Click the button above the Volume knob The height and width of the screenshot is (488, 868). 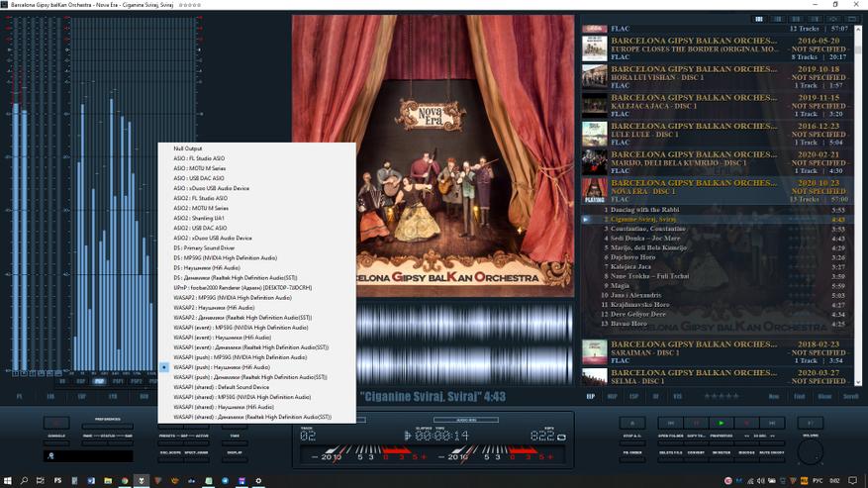811,424
